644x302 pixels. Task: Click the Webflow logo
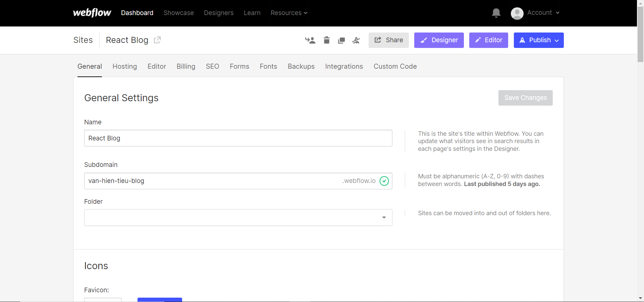point(92,13)
